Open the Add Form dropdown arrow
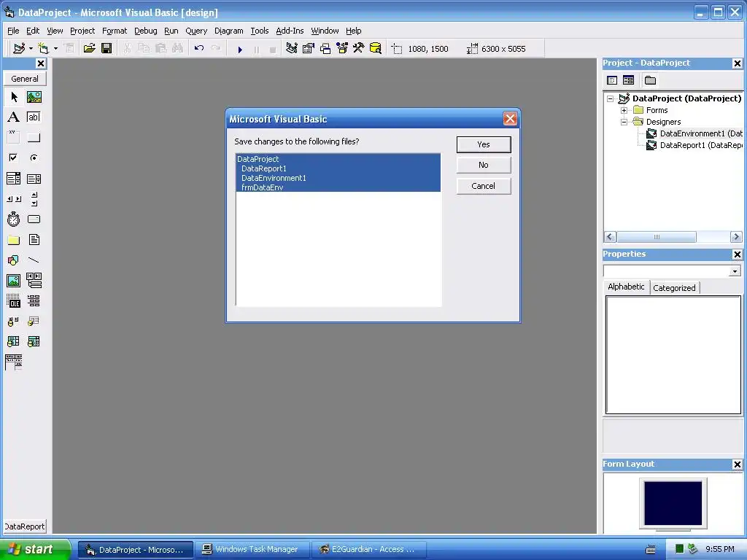The image size is (747, 560). (x=55, y=49)
